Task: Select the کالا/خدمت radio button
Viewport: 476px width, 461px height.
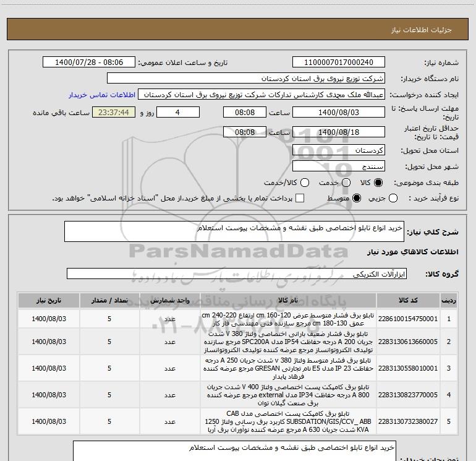Action: click(305, 183)
